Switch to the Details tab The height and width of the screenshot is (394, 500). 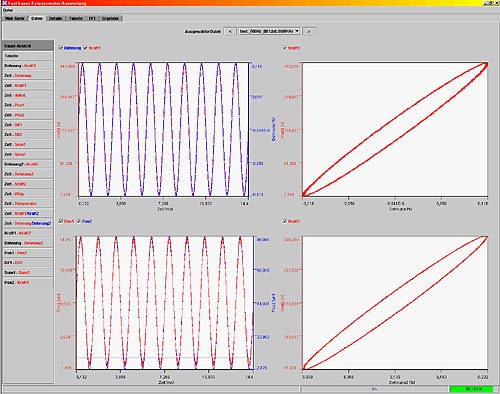coord(56,18)
